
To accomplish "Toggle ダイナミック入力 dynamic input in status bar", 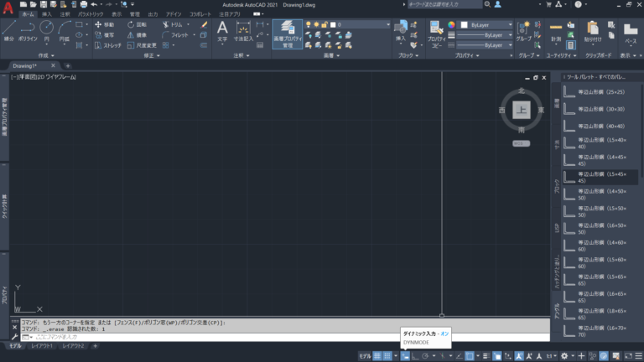I will [404, 356].
